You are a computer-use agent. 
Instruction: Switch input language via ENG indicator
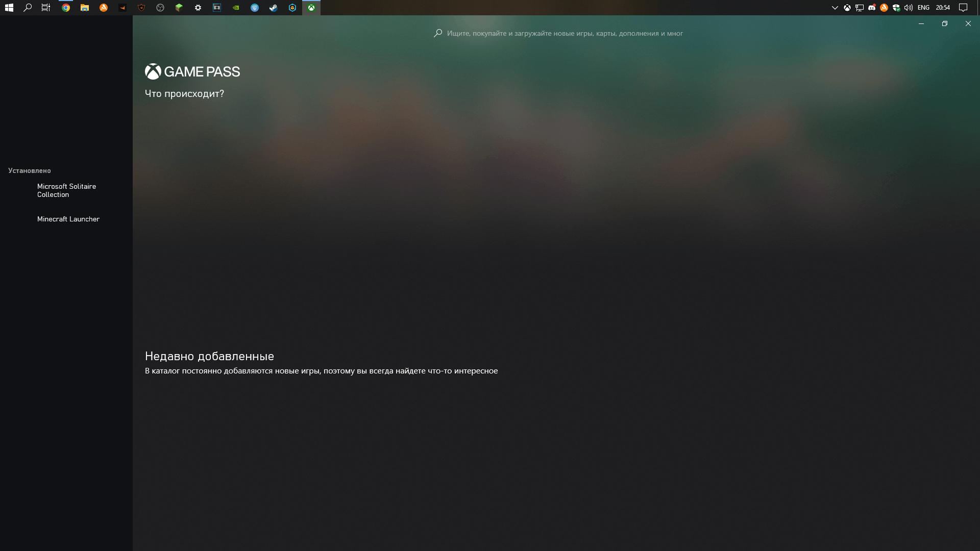point(923,8)
